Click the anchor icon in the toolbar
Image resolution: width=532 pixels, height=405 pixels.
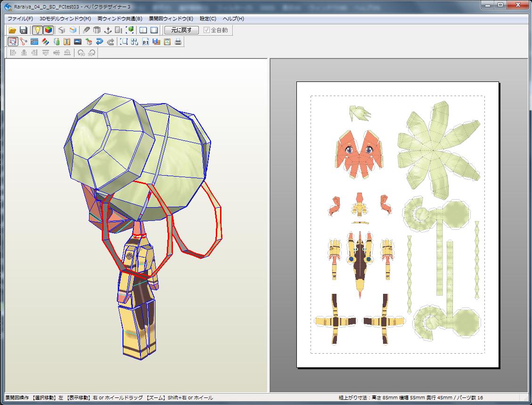point(107,30)
